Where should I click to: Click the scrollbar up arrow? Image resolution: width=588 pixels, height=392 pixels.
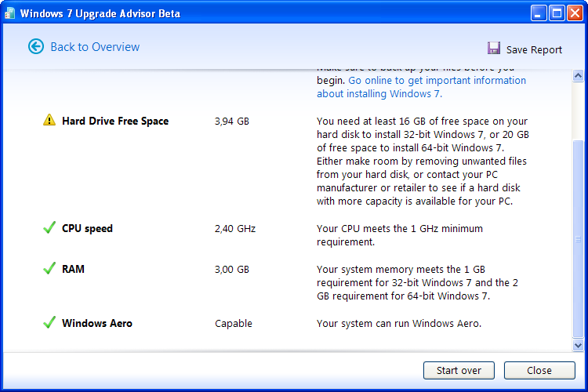pyautogui.click(x=578, y=76)
